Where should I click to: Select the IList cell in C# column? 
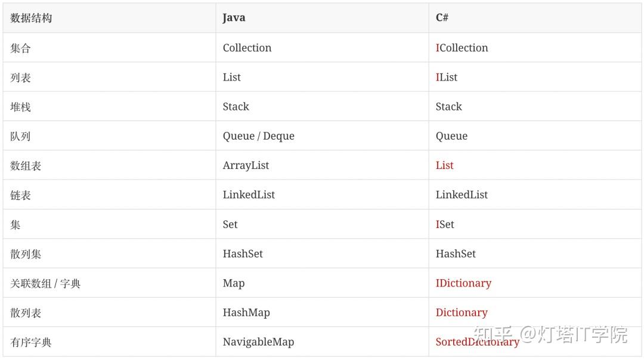[446, 78]
